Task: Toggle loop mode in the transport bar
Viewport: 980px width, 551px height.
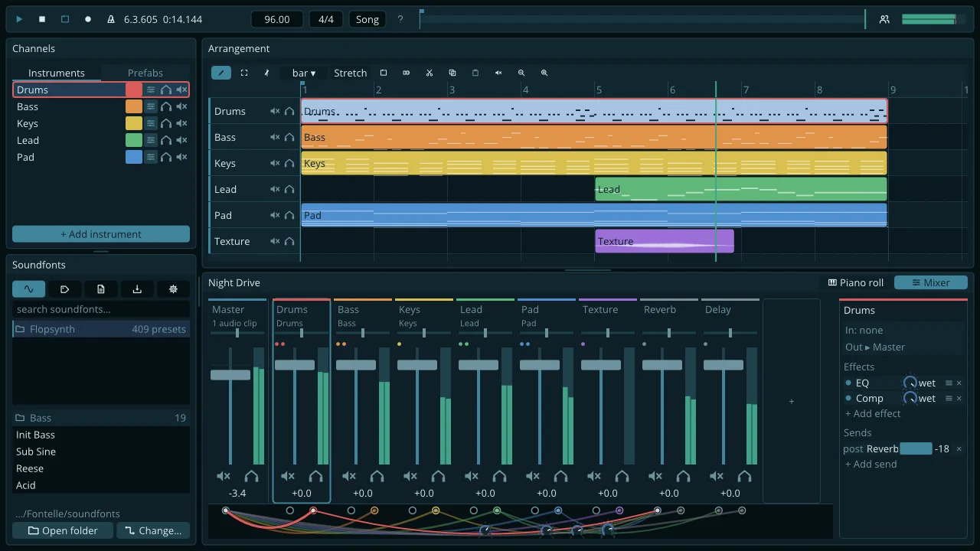Action: [65, 19]
